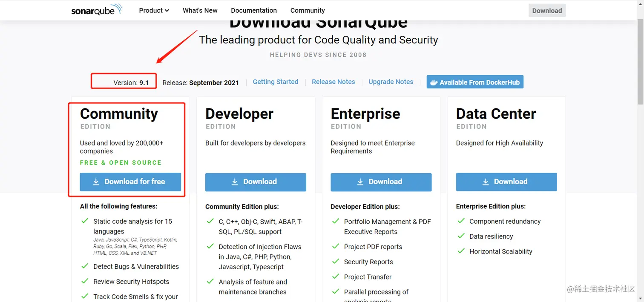Click download arrow icon on Developer button
This screenshot has height=302, width=644.
[235, 182]
